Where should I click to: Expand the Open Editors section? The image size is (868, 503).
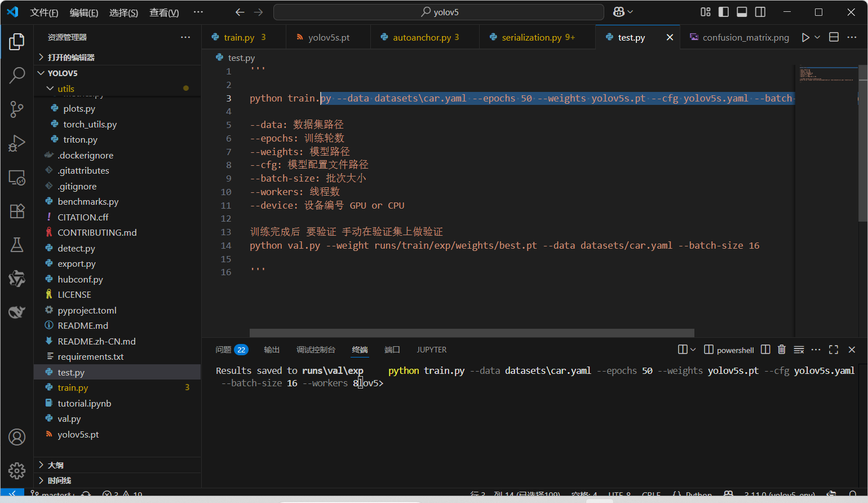(x=117, y=58)
